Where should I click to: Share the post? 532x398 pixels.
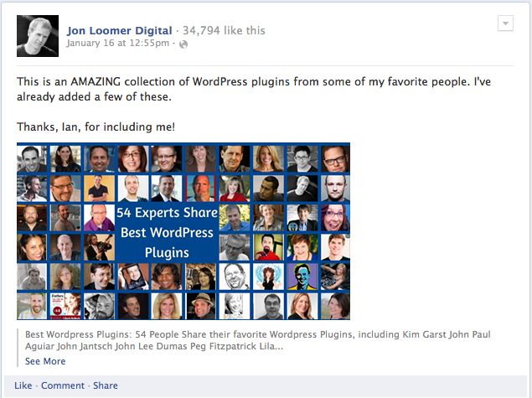[x=106, y=385]
